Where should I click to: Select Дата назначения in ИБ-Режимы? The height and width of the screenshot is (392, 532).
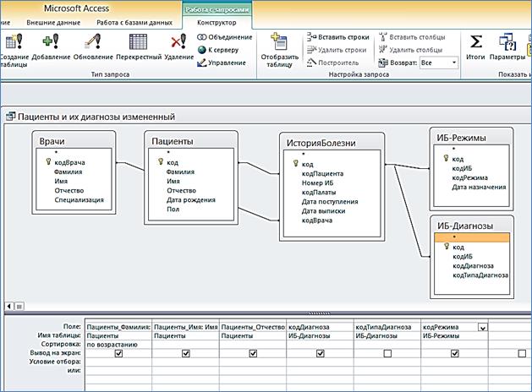click(479, 187)
